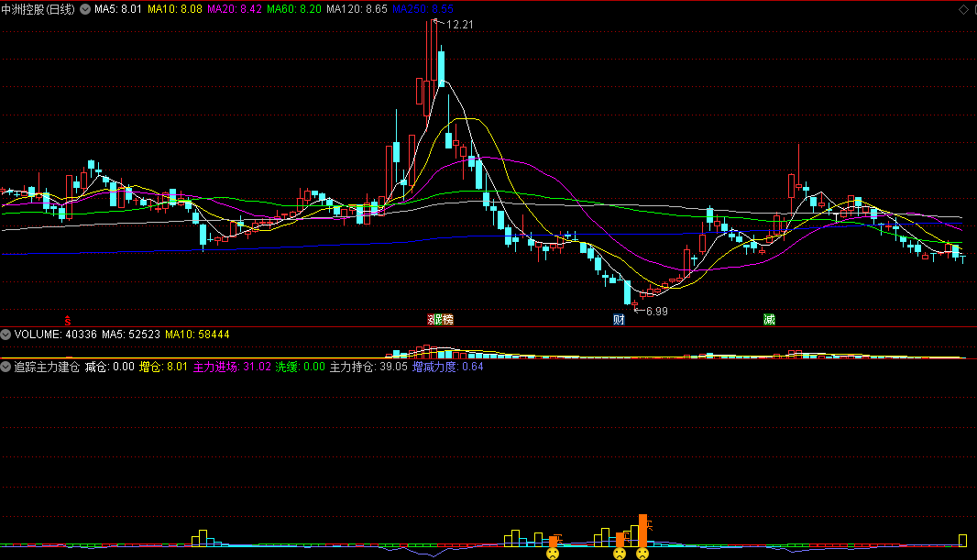Collapse the VOLUME panel chevron
977x560 pixels.
click(5, 335)
